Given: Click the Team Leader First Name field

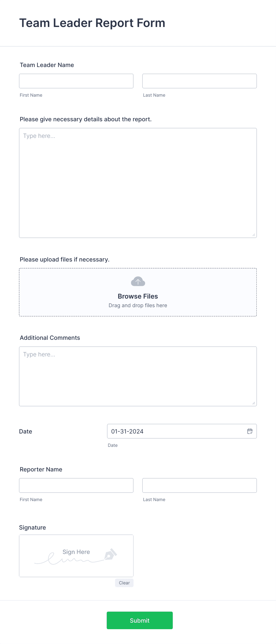Looking at the screenshot, I should (x=76, y=81).
